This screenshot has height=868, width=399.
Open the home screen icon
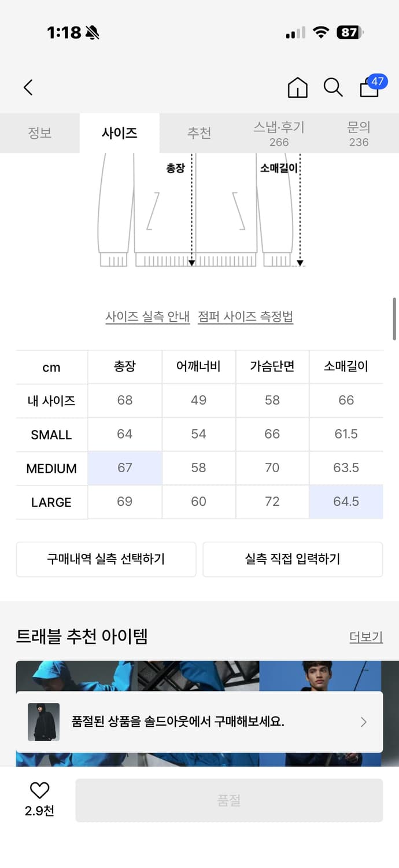(x=297, y=87)
